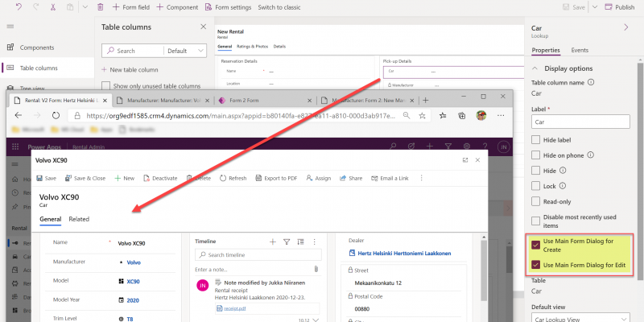Check Disable most recently used items
Image resolution: width=644 pixels, height=322 pixels.
[x=535, y=221]
